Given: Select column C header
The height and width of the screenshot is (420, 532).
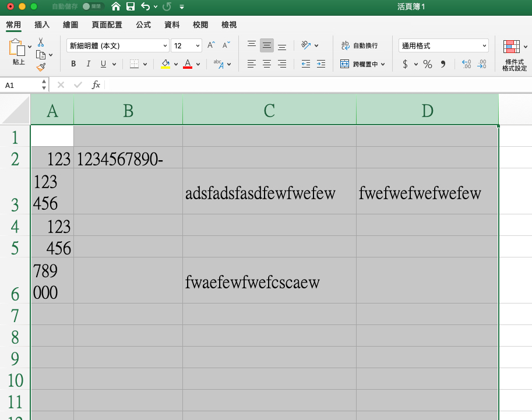Looking at the screenshot, I should click(269, 110).
